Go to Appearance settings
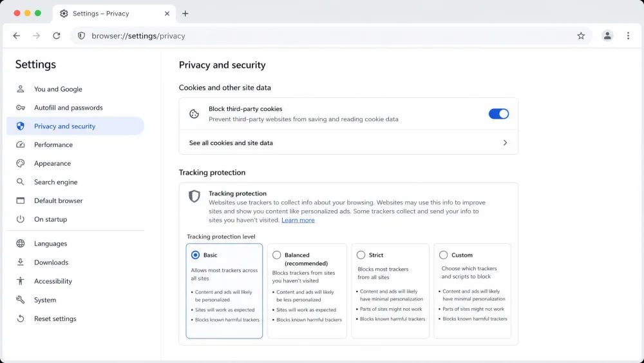This screenshot has height=363, width=644. pos(75,163)
